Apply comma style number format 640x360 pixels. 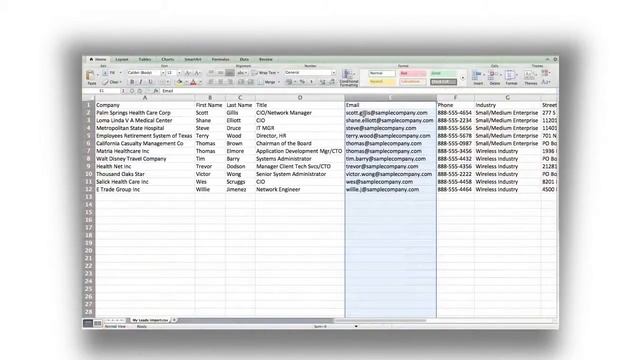pyautogui.click(x=311, y=82)
